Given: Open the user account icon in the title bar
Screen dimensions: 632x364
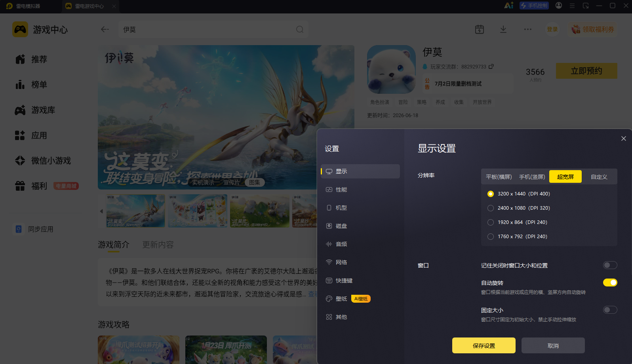Looking at the screenshot, I should (559, 6).
